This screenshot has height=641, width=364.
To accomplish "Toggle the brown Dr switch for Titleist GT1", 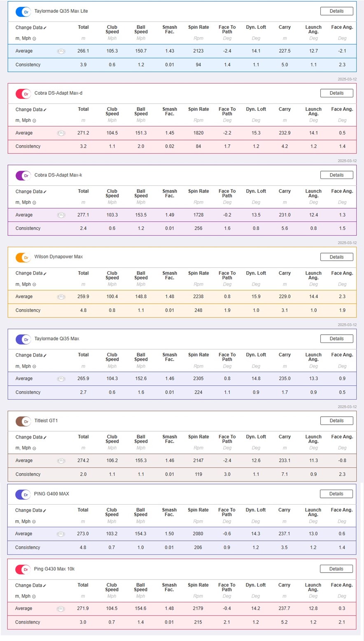I will [23, 421].
